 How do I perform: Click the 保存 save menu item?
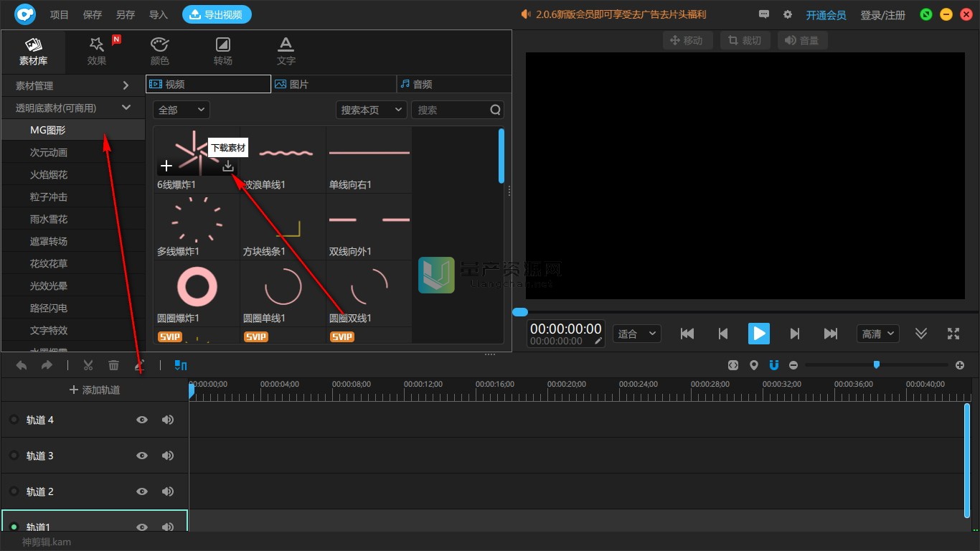[93, 14]
